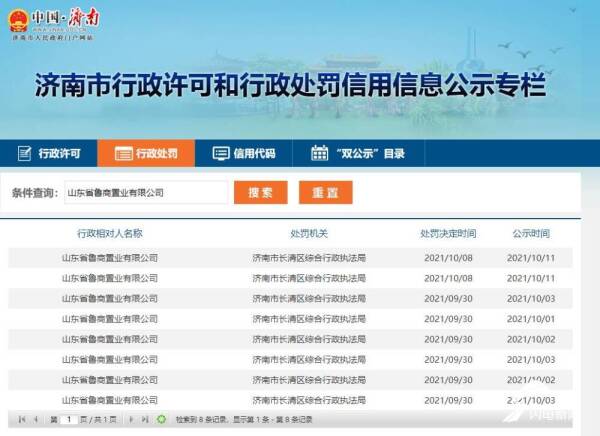Jump to the last results page
The height and width of the screenshot is (436, 600).
tap(145, 420)
